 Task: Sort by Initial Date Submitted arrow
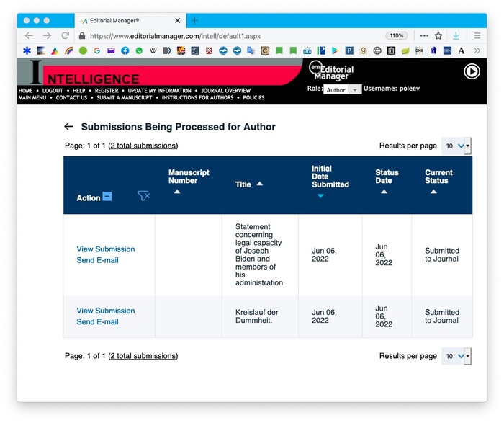pyautogui.click(x=320, y=196)
